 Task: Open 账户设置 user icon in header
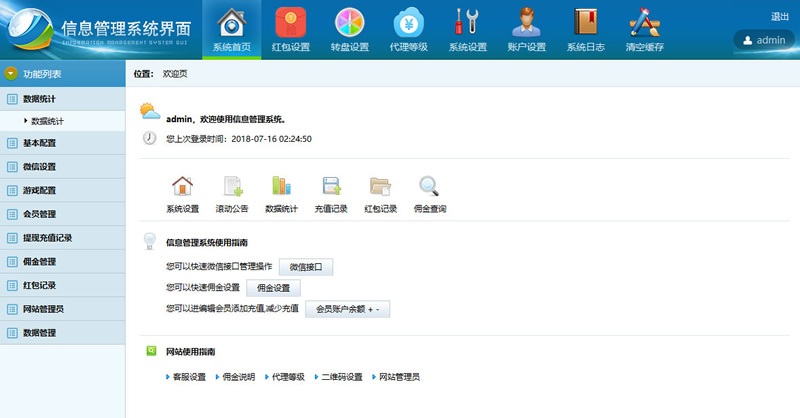point(526,22)
